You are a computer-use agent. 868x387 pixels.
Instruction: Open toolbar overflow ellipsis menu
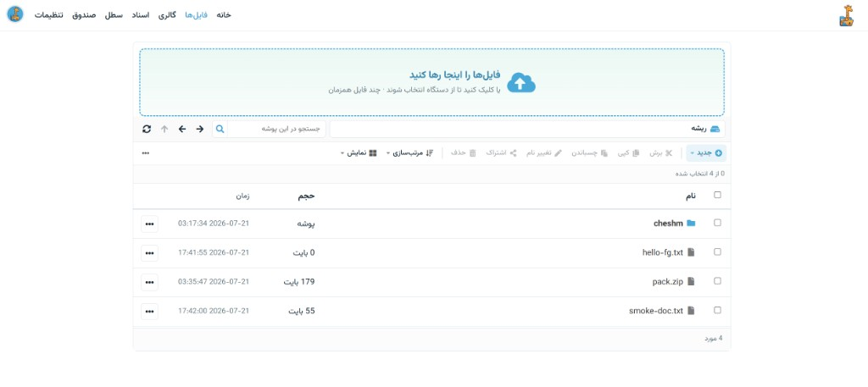tap(146, 152)
